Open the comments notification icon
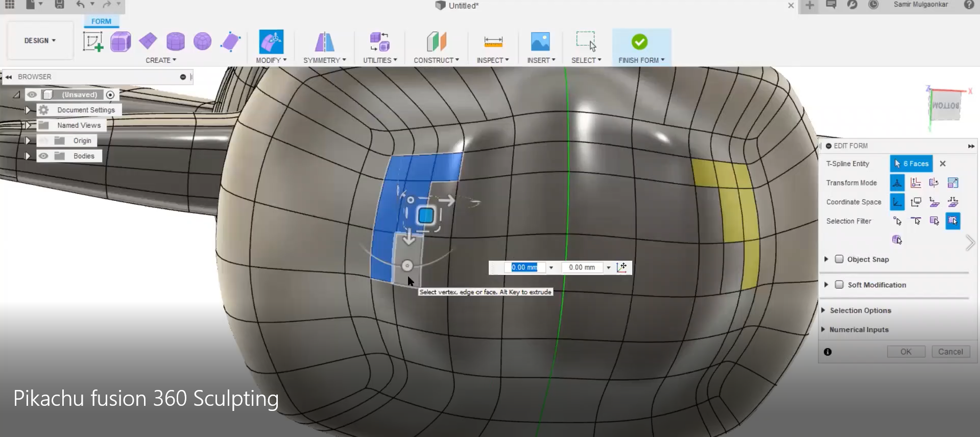 tap(831, 5)
